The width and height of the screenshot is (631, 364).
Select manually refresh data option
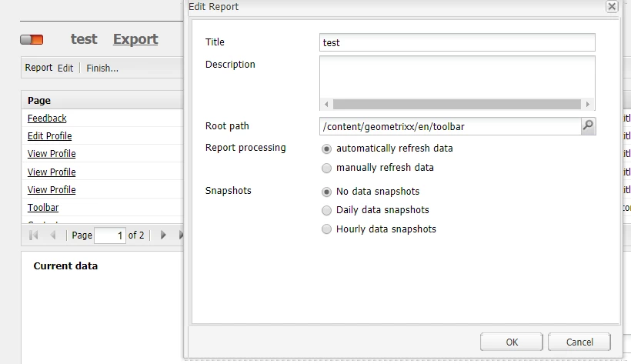pos(326,168)
